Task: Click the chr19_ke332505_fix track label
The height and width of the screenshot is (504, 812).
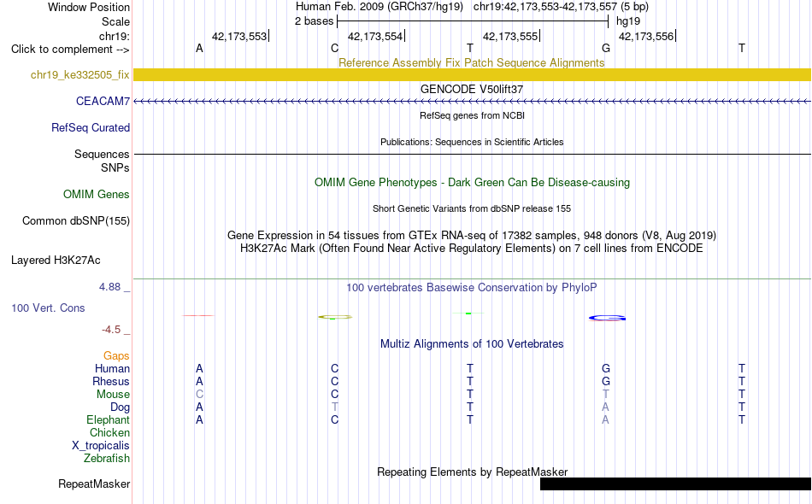Action: 79,75
